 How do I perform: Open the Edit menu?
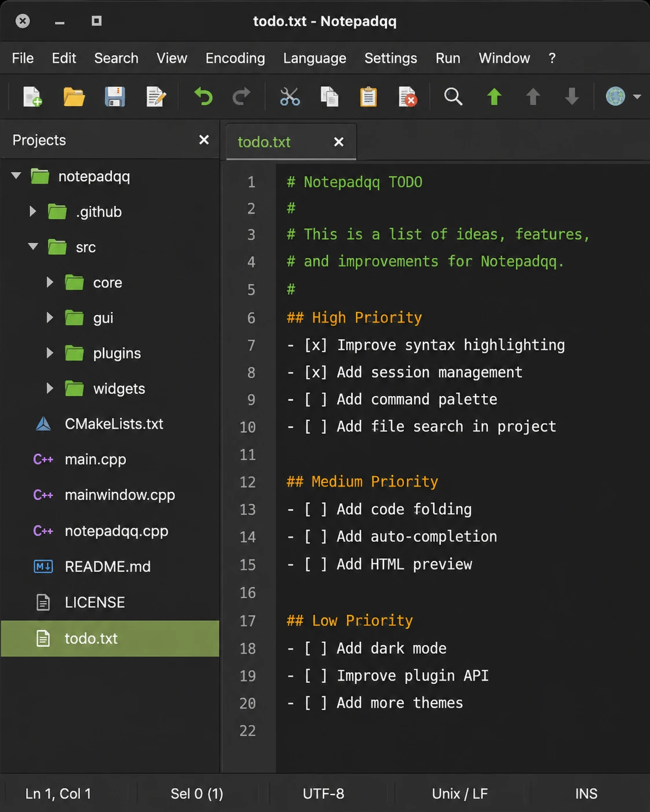click(64, 58)
